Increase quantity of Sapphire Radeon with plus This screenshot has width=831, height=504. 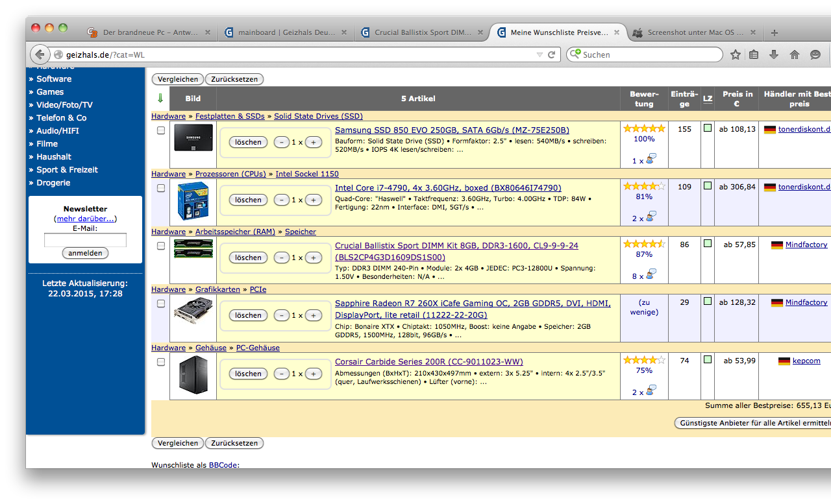tap(314, 315)
